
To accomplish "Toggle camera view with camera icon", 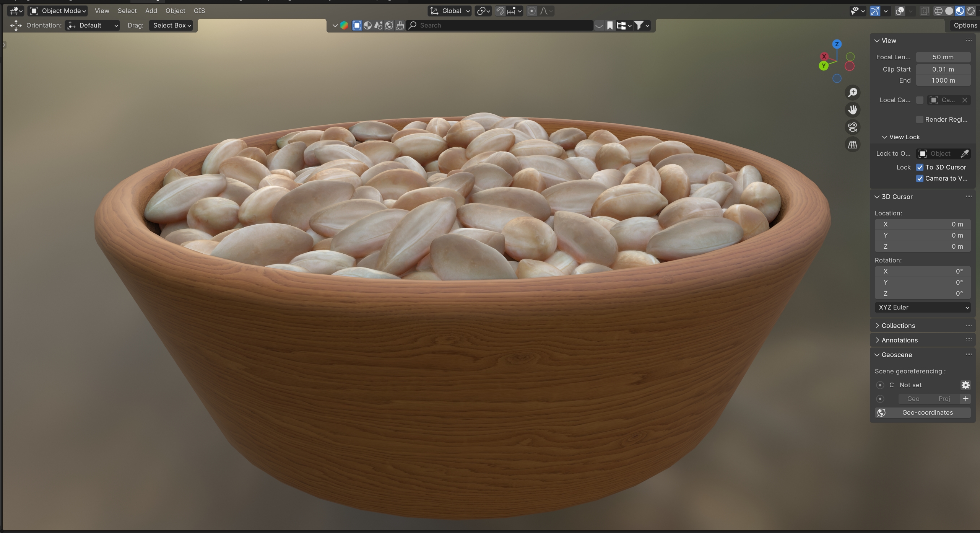I will click(853, 127).
